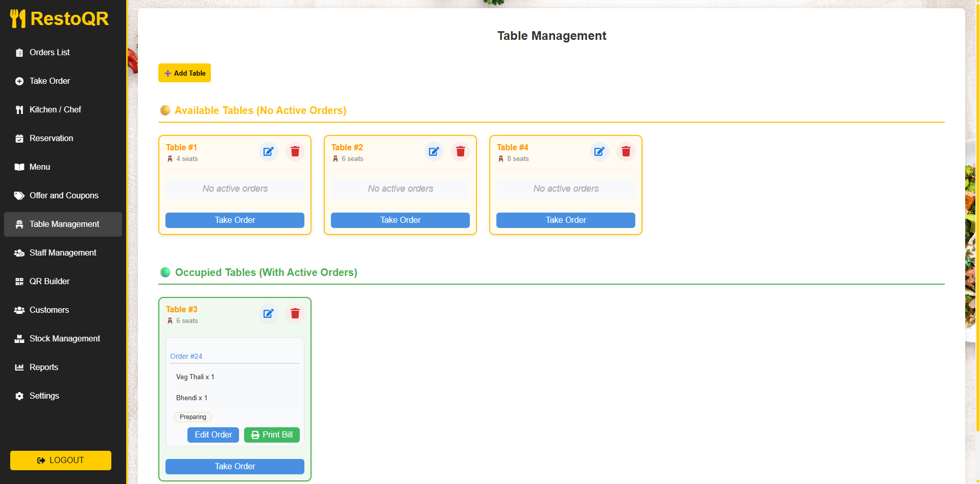The width and height of the screenshot is (980, 484).
Task: Edit Table #3 with pencil icon
Action: pos(268,313)
